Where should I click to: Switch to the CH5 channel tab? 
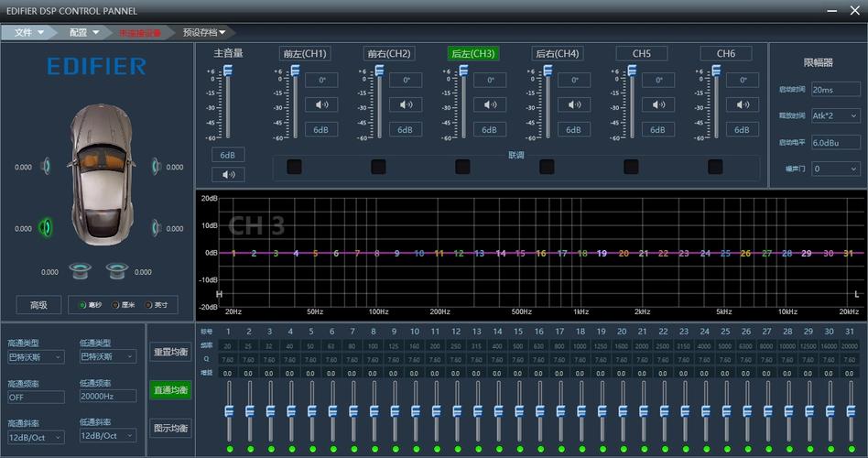[x=642, y=54]
